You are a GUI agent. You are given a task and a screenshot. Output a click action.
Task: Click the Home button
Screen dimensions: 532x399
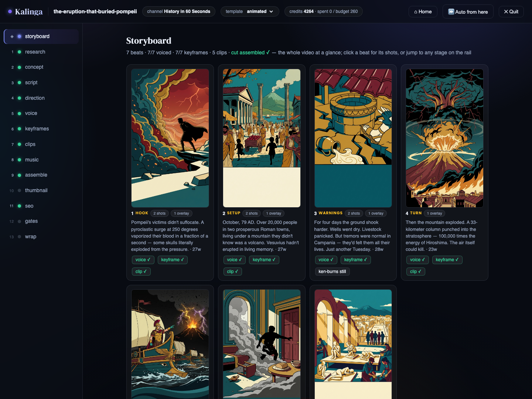coord(423,11)
